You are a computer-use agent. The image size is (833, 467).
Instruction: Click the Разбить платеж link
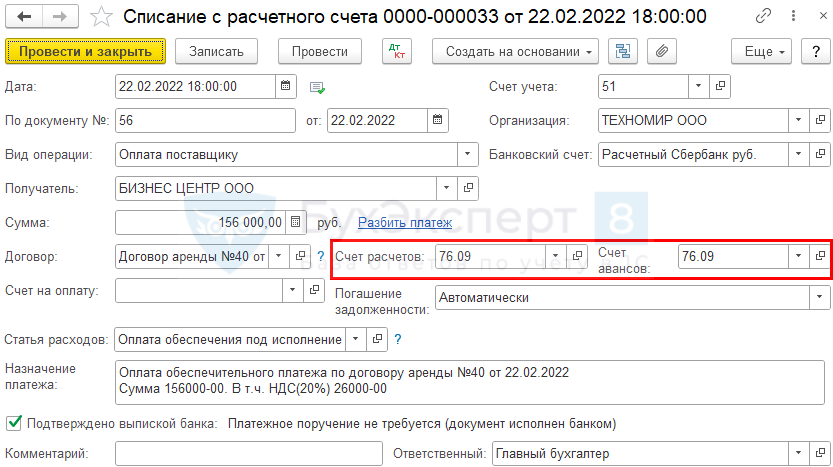(405, 222)
